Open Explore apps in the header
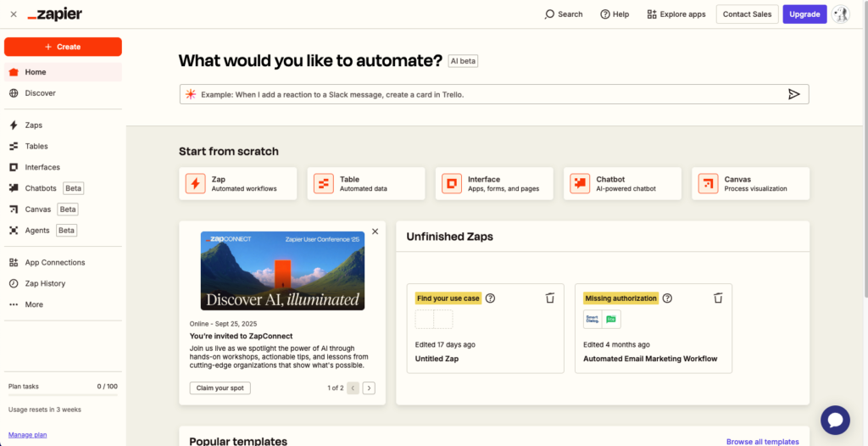868x446 pixels. [676, 14]
